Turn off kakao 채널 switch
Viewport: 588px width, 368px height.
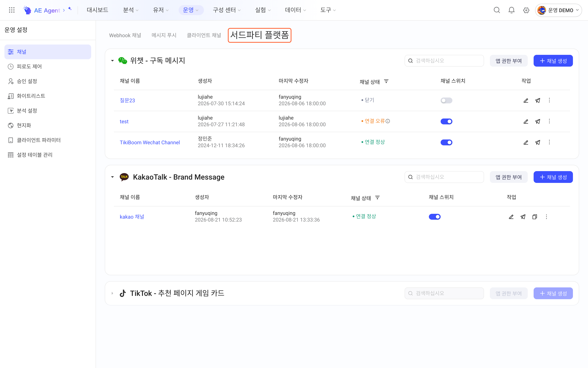point(435,217)
